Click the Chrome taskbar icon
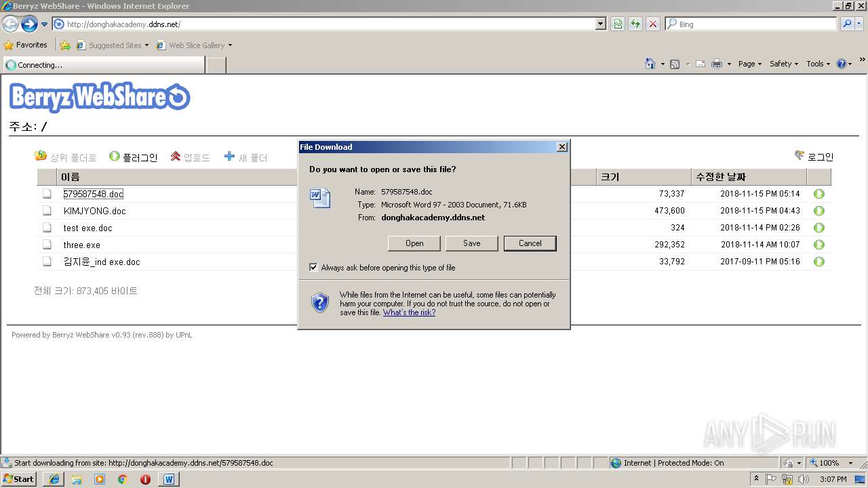The width and height of the screenshot is (868, 488). tap(122, 479)
